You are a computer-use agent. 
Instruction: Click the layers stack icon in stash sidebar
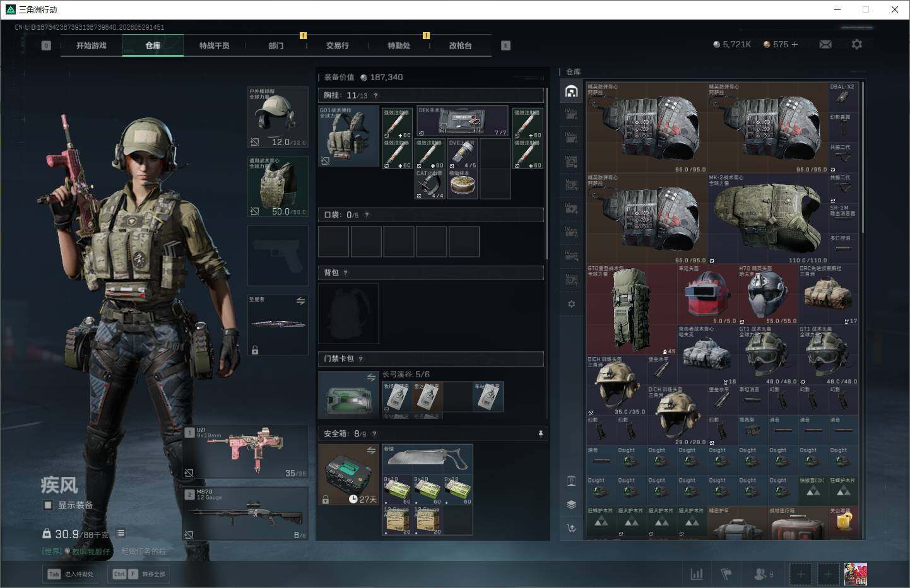tap(571, 504)
